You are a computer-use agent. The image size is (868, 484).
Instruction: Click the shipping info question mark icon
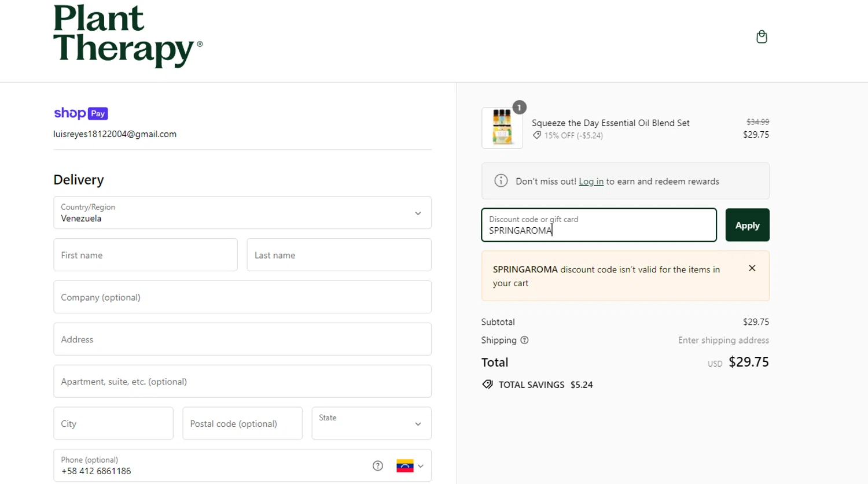pyautogui.click(x=524, y=340)
